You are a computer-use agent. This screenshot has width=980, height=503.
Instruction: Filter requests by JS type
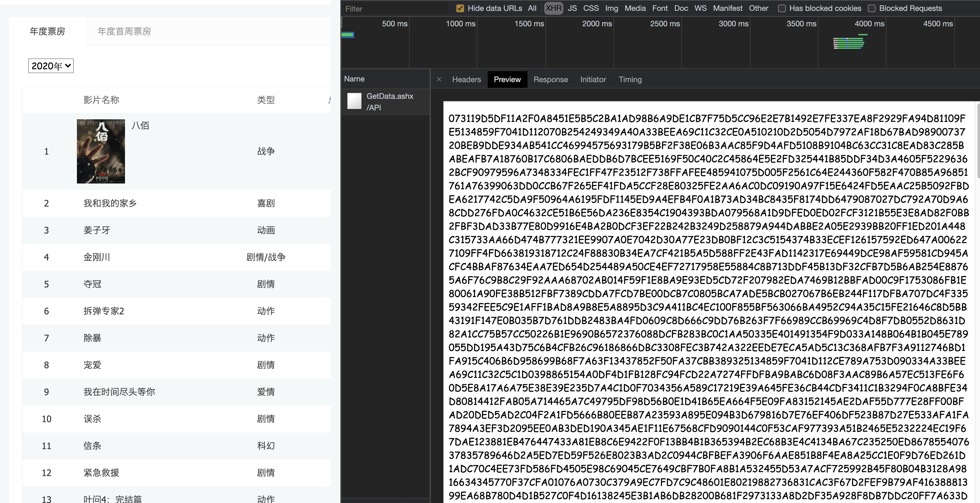[572, 8]
